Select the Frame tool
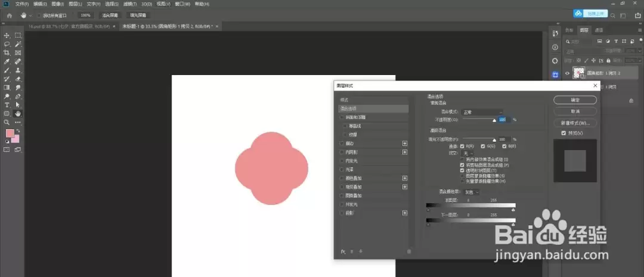 (x=18, y=52)
